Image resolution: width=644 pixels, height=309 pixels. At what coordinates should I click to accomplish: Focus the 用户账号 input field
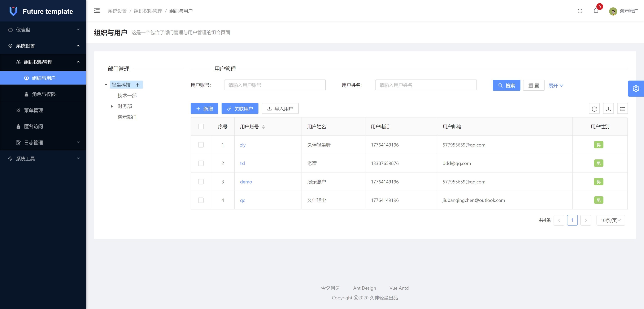coord(275,85)
